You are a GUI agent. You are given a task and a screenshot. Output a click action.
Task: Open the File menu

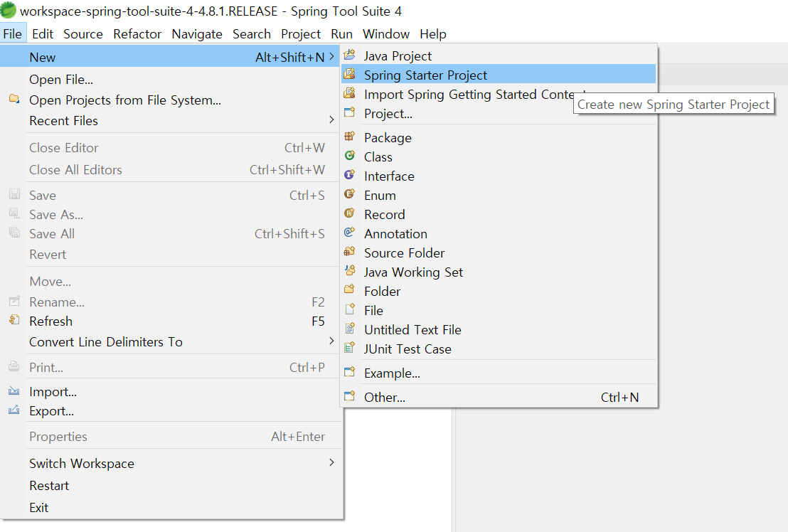pyautogui.click(x=13, y=33)
